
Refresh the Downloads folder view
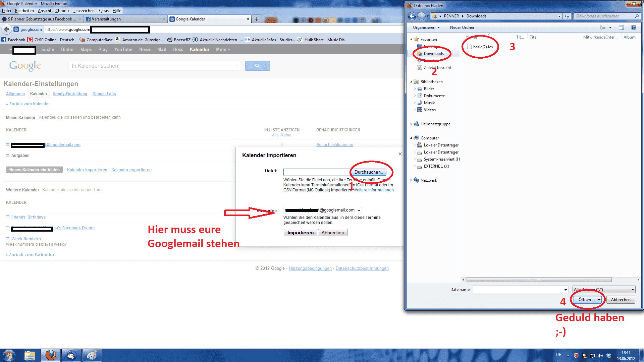click(x=567, y=16)
